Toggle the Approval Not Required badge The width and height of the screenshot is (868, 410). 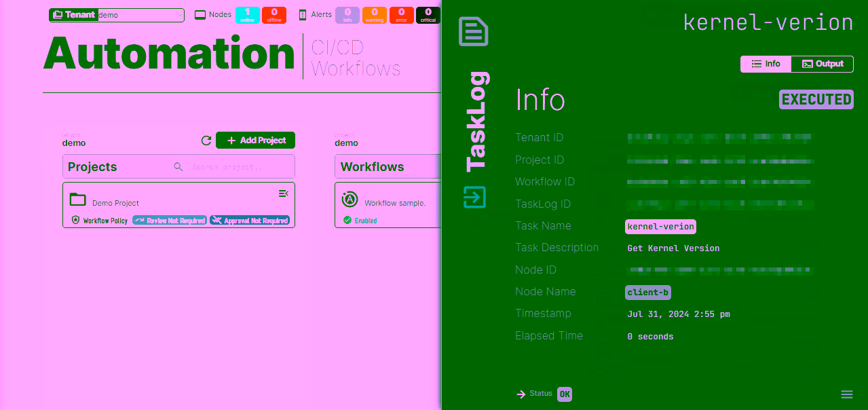(x=250, y=221)
